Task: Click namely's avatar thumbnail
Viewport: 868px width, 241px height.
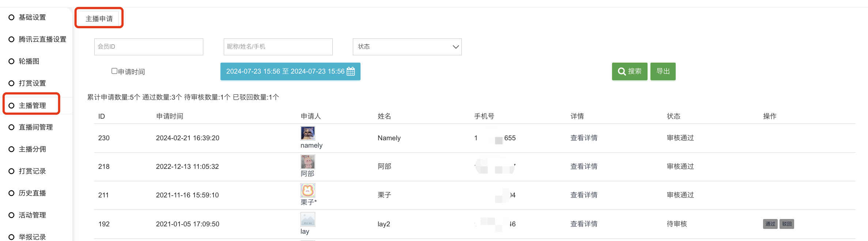Action: 307,133
